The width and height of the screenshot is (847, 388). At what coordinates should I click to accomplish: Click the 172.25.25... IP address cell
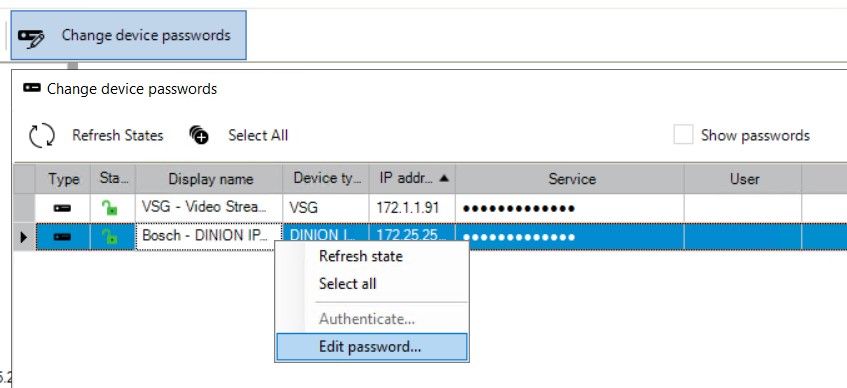pos(413,232)
